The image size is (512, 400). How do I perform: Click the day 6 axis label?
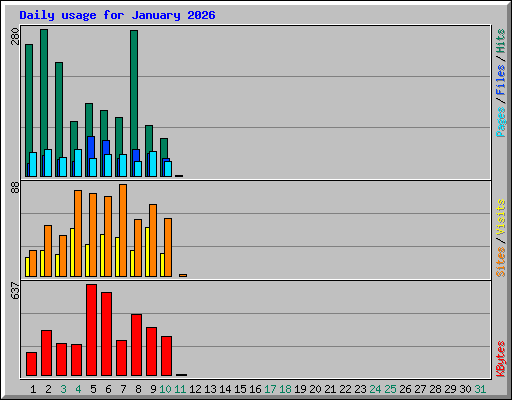coord(108,389)
